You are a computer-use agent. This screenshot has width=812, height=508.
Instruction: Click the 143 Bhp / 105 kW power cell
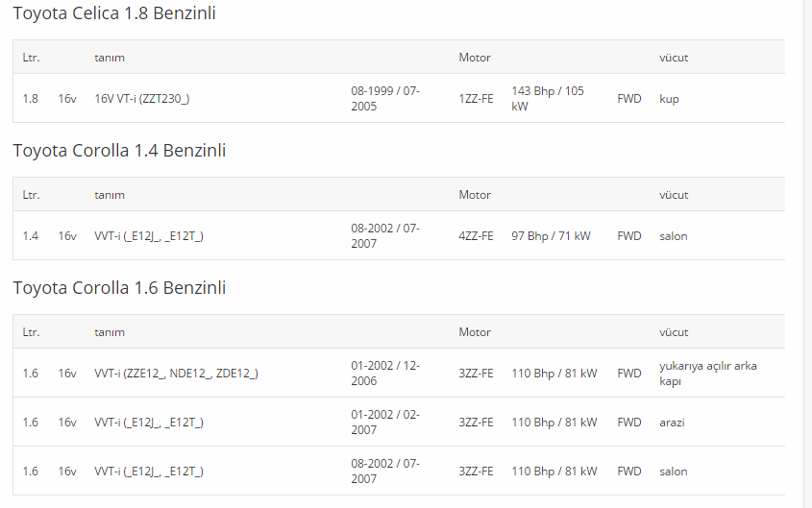click(548, 98)
